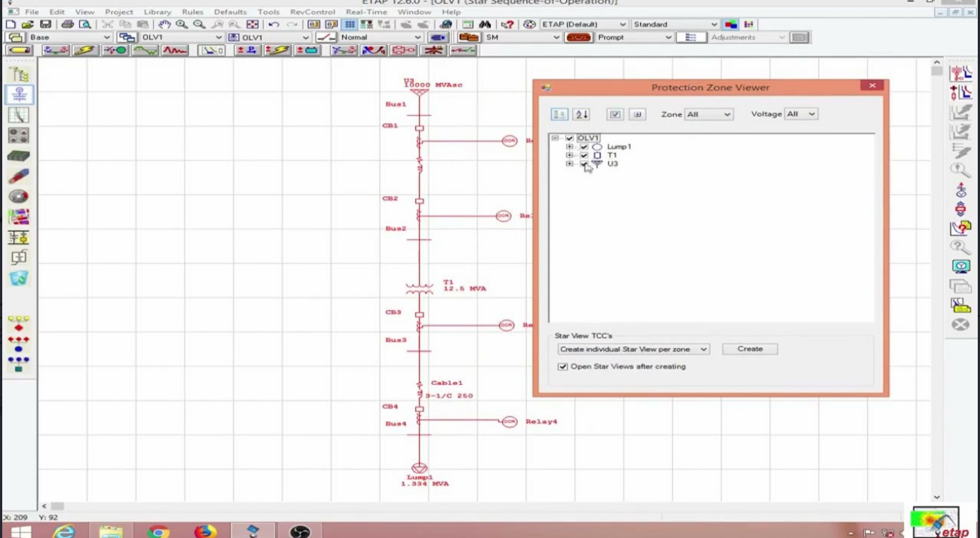
Task: Select the Lump1 load symbol on the diagram
Action: tap(420, 469)
